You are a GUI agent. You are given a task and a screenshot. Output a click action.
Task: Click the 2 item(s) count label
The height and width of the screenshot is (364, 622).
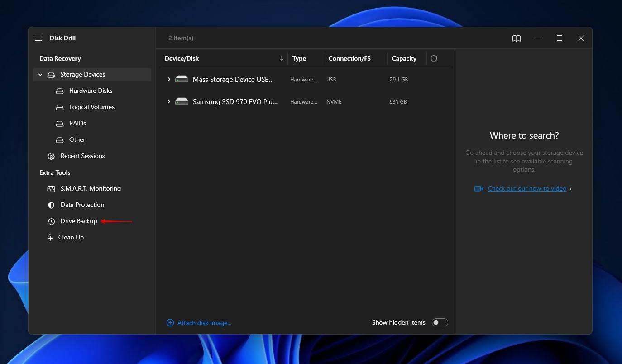181,38
